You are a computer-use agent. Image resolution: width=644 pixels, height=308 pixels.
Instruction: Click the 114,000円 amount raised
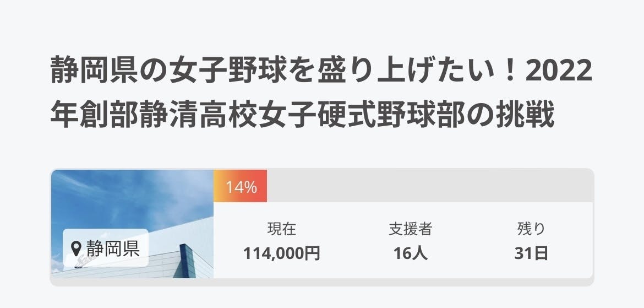tap(281, 253)
